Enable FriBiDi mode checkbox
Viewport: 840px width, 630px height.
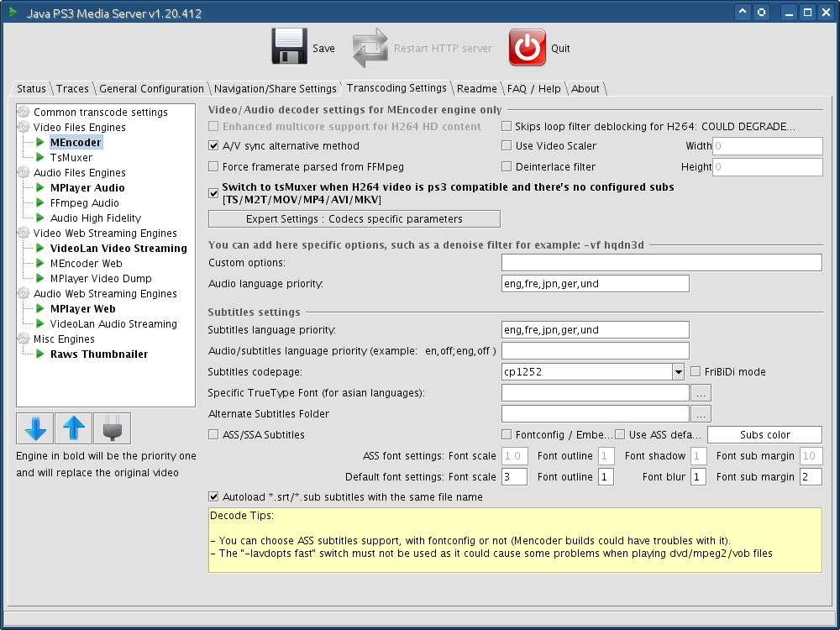696,372
